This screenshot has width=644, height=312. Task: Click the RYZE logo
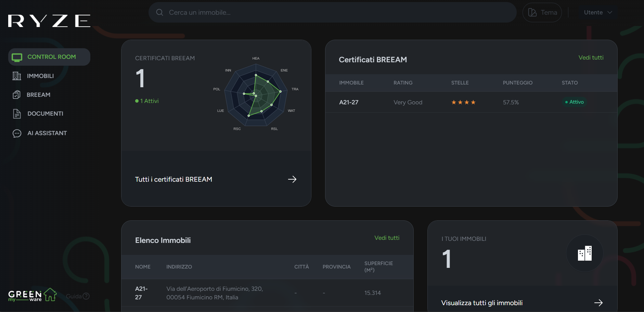pyautogui.click(x=49, y=21)
